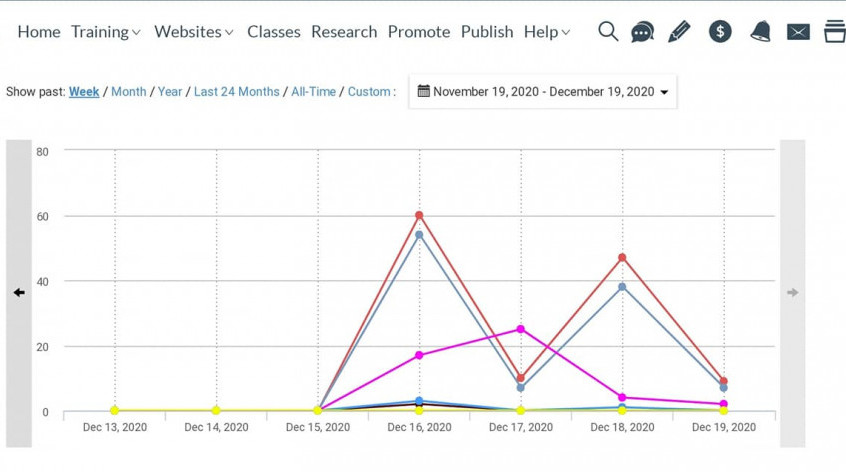Select the Week time range link
This screenshot has height=472, width=846.
tap(84, 92)
